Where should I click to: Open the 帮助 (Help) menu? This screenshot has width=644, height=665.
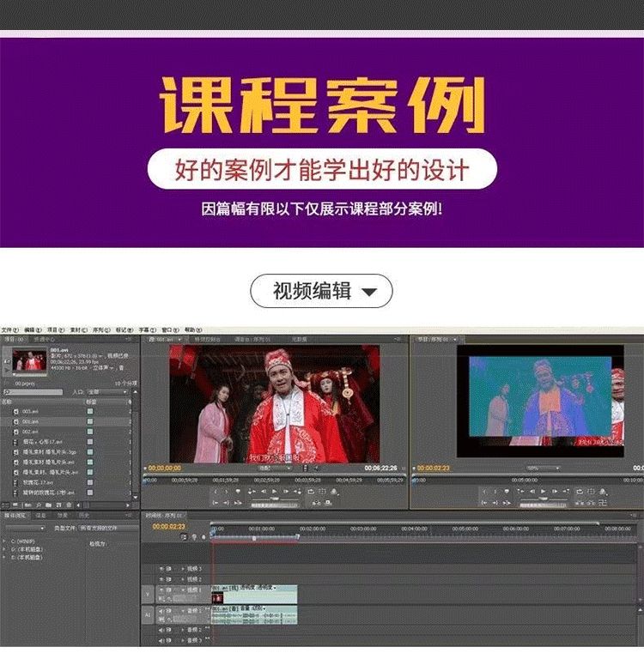point(192,329)
